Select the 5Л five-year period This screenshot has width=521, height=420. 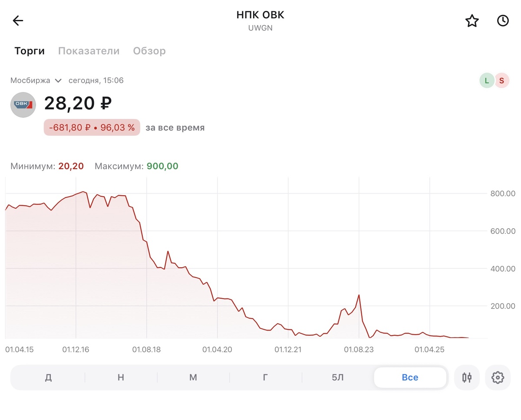pyautogui.click(x=338, y=377)
